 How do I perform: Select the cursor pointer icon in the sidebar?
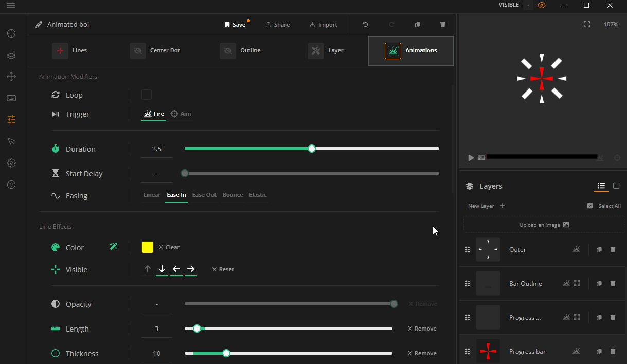(x=11, y=141)
